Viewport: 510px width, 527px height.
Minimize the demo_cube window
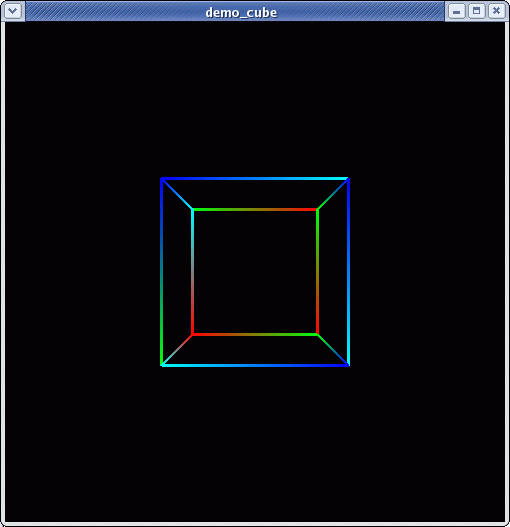457,11
